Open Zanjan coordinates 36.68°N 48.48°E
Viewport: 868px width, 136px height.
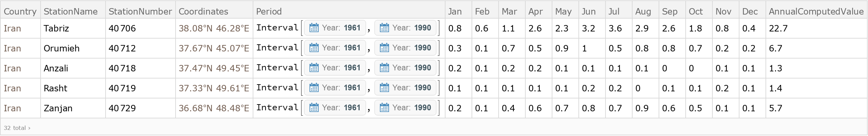pyautogui.click(x=214, y=108)
